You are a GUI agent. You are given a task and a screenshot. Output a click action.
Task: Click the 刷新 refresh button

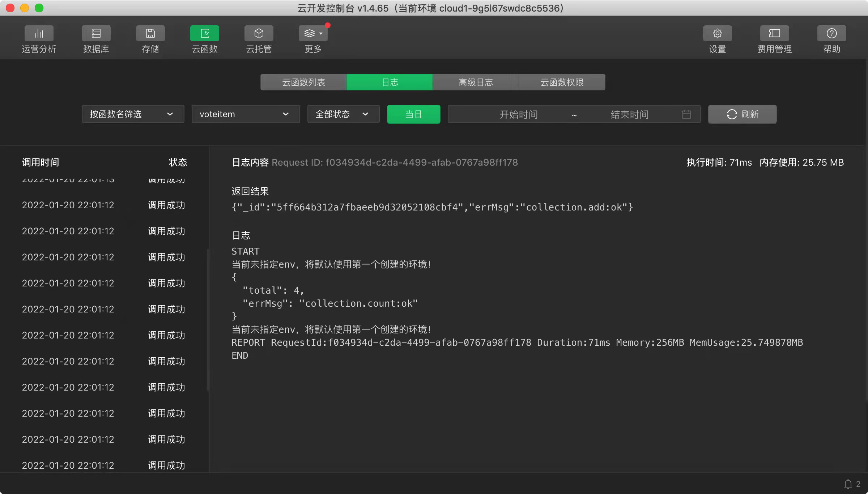tap(742, 114)
